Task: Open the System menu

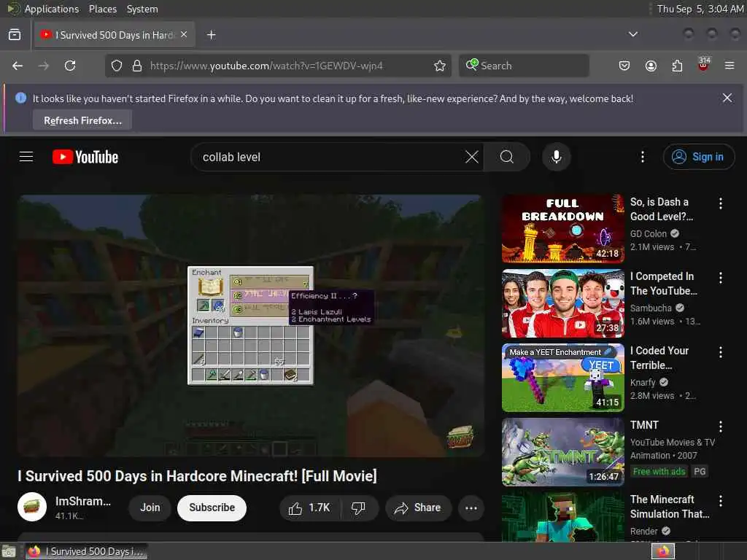Action: pos(142,9)
